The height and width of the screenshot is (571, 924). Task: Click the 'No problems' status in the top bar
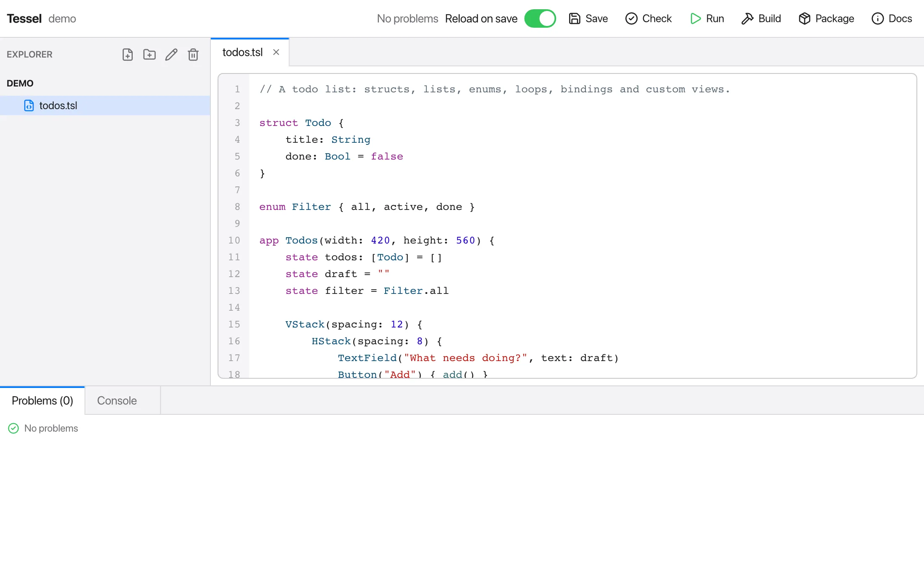407,18
